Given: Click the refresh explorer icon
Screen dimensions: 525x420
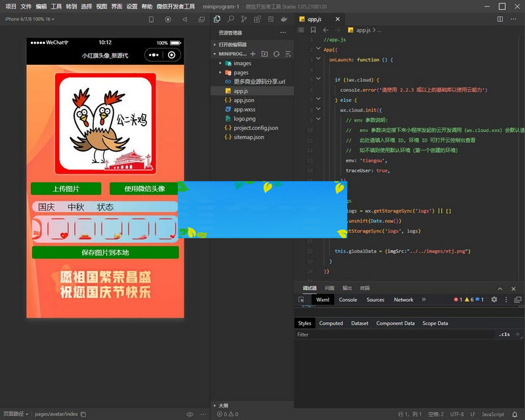Looking at the screenshot, I should (276, 54).
